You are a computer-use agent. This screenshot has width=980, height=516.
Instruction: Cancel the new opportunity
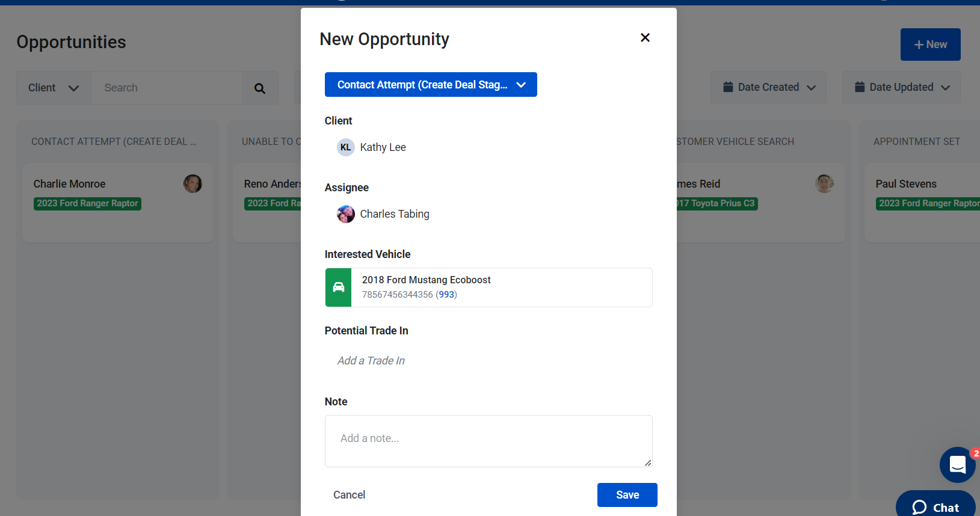click(x=350, y=495)
